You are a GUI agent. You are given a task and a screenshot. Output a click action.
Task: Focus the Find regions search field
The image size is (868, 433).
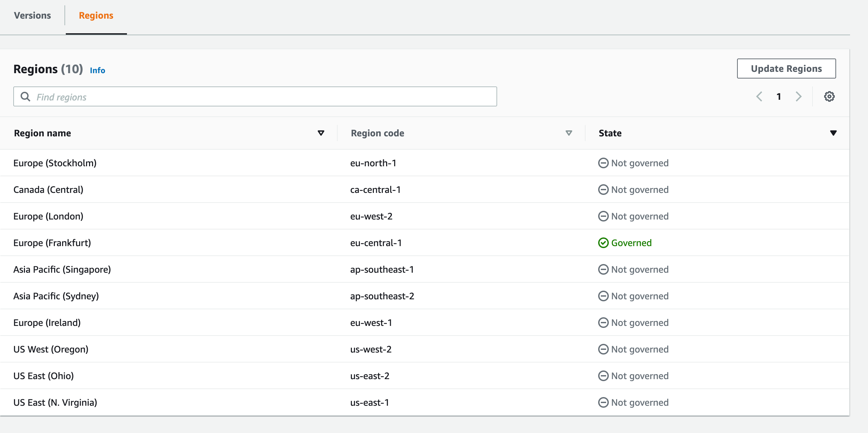[x=263, y=97]
